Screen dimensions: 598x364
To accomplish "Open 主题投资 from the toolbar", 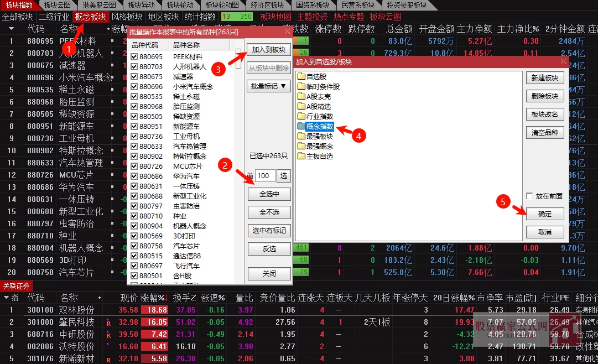I will [313, 17].
